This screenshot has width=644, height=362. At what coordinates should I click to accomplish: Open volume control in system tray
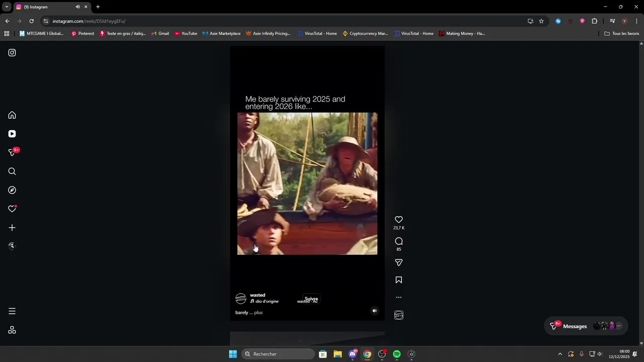[x=600, y=354]
